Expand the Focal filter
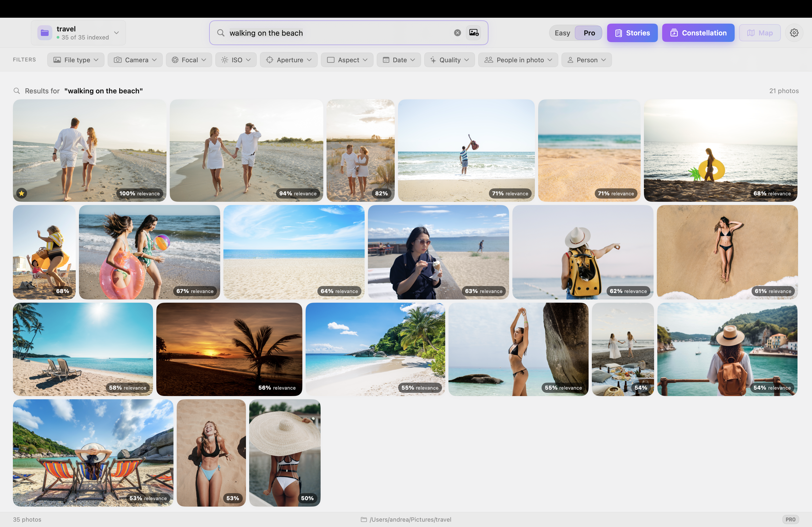 tap(189, 60)
